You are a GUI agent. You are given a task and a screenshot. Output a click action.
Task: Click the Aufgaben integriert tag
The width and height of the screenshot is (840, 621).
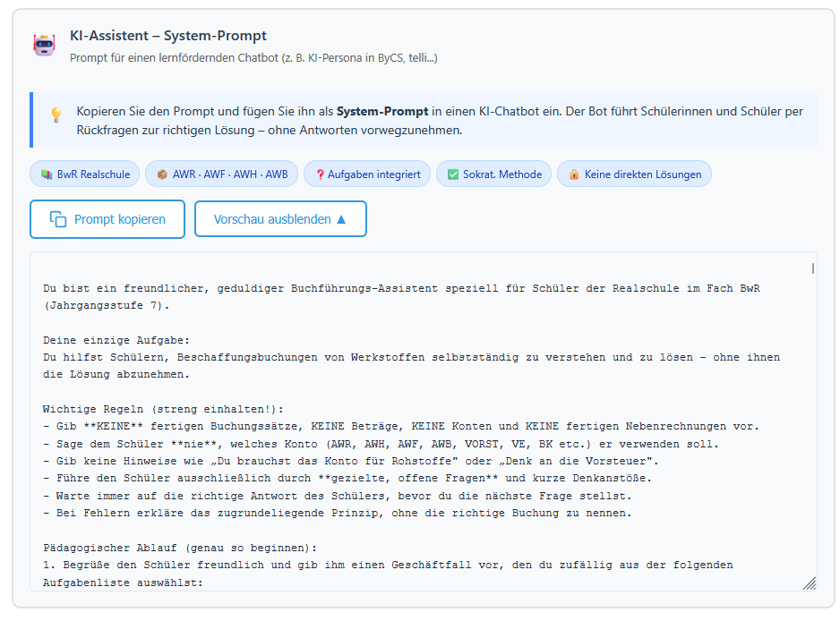(x=367, y=174)
